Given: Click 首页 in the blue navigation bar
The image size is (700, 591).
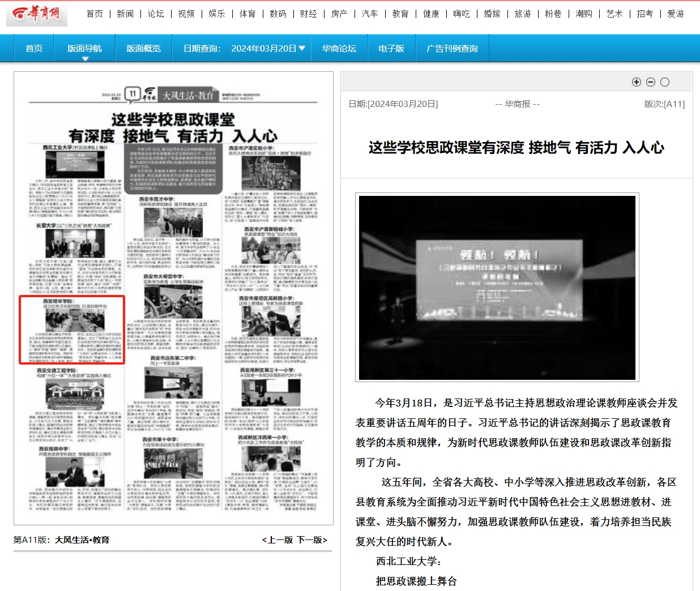Looking at the screenshot, I should point(34,49).
